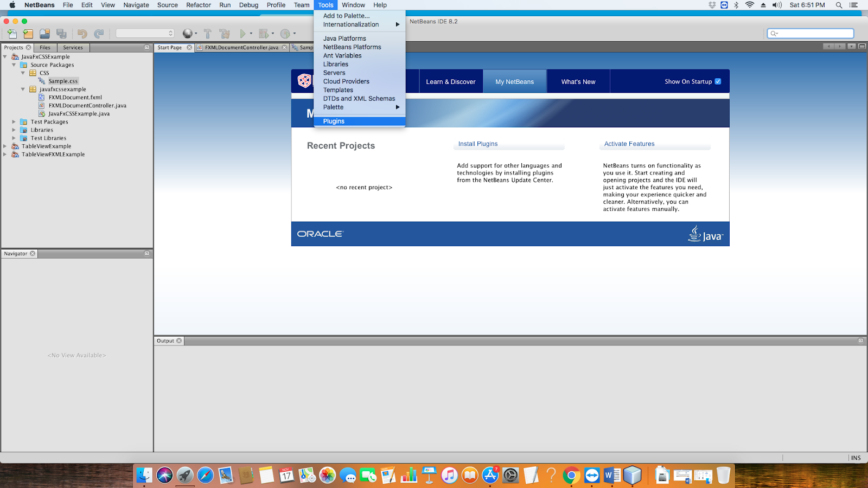Open the What's New tab
Screen dimensions: 868x488
(578, 81)
